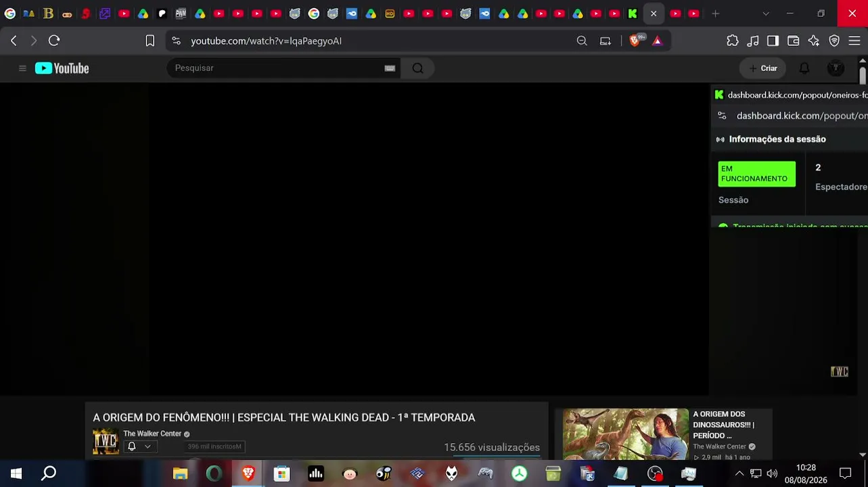Click 'Informações da sessão' in Kick popout
Viewport: 868px width, 487px height.
coord(777,139)
